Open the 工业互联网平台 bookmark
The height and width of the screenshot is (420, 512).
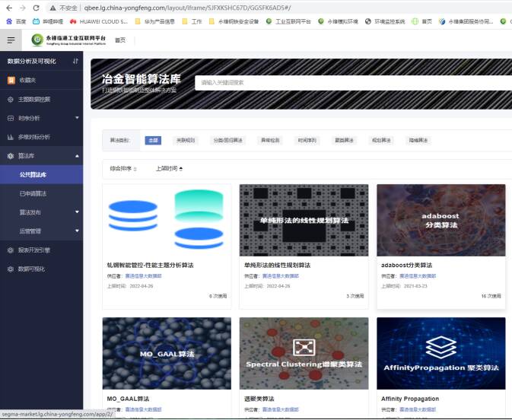(288, 21)
